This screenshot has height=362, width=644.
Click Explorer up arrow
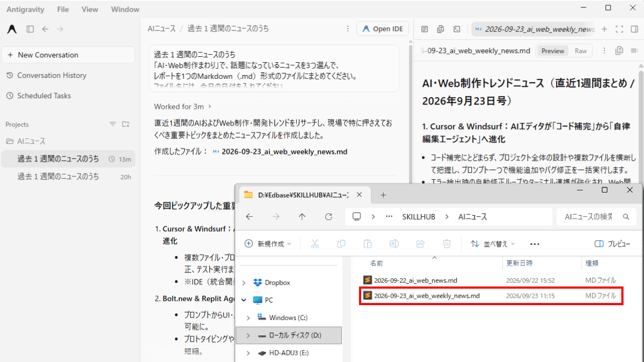click(302, 217)
